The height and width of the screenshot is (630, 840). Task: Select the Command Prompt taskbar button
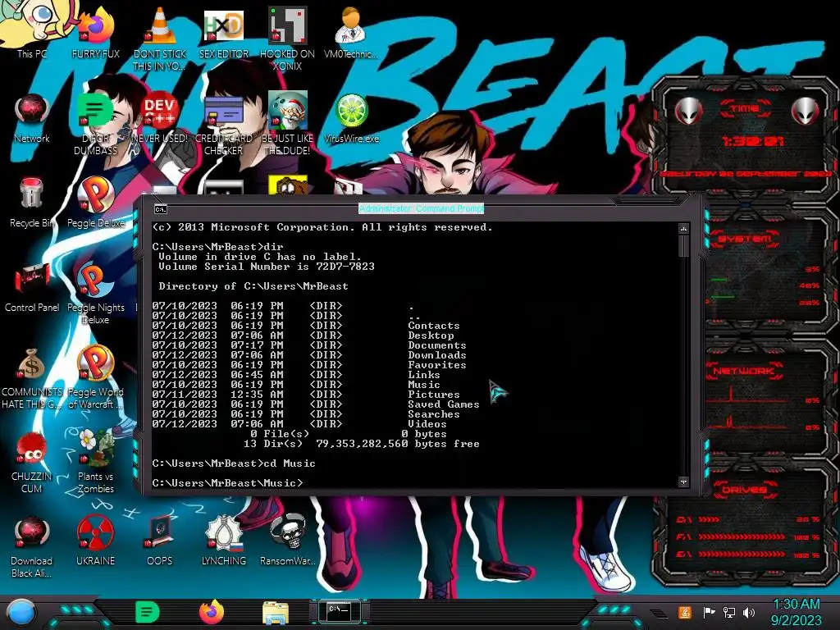pos(339,612)
